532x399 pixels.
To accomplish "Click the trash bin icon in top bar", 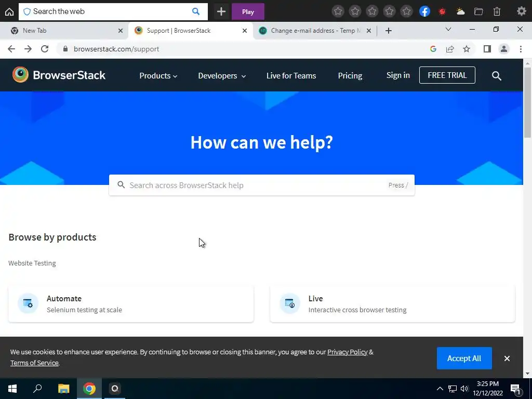I will [497, 12].
